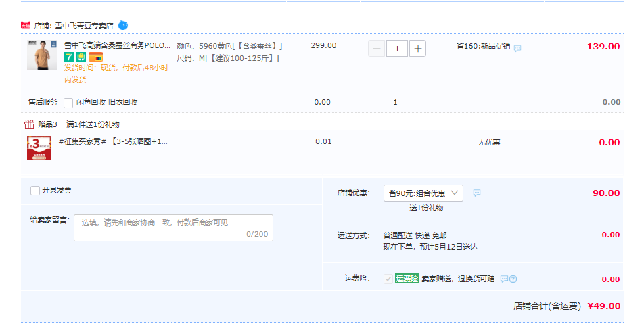Click the 无优惠 text in gift row
The image size is (644, 330).
[x=488, y=143]
